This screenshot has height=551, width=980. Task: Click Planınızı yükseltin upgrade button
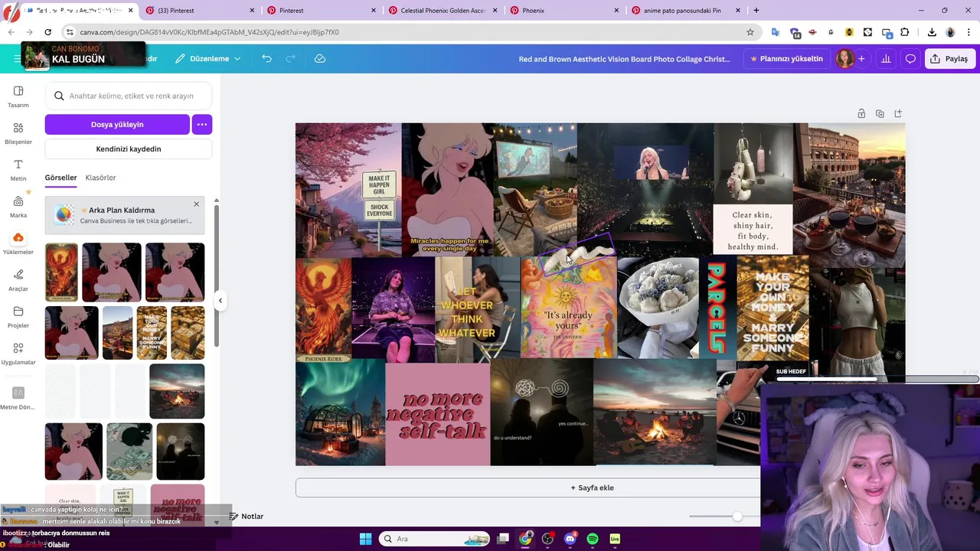point(786,59)
